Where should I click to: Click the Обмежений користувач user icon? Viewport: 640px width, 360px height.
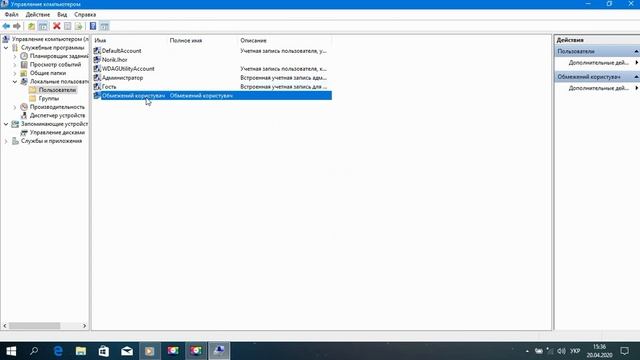97,96
